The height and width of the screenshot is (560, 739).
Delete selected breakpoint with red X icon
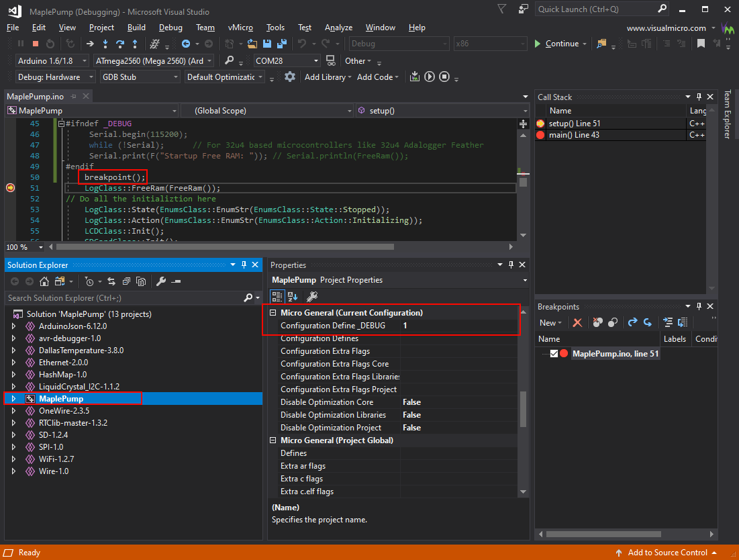[x=577, y=323]
